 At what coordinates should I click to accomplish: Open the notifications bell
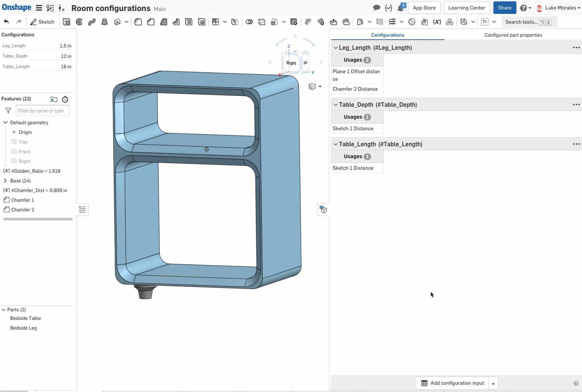click(400, 8)
